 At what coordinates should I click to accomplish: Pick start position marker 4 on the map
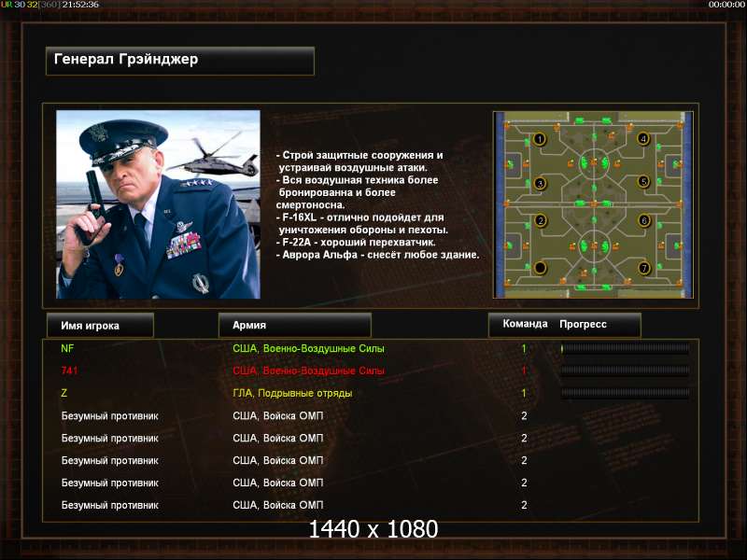pyautogui.click(x=643, y=138)
